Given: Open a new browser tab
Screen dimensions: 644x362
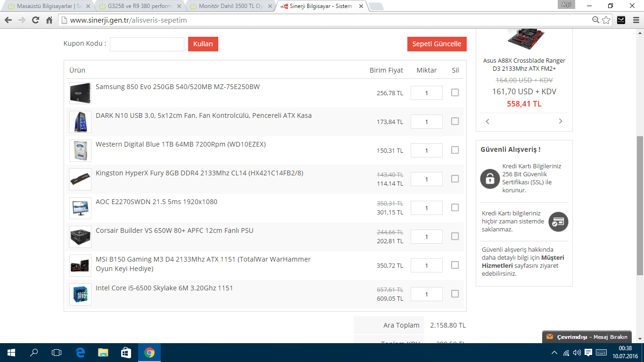Looking at the screenshot, I should tap(376, 6).
